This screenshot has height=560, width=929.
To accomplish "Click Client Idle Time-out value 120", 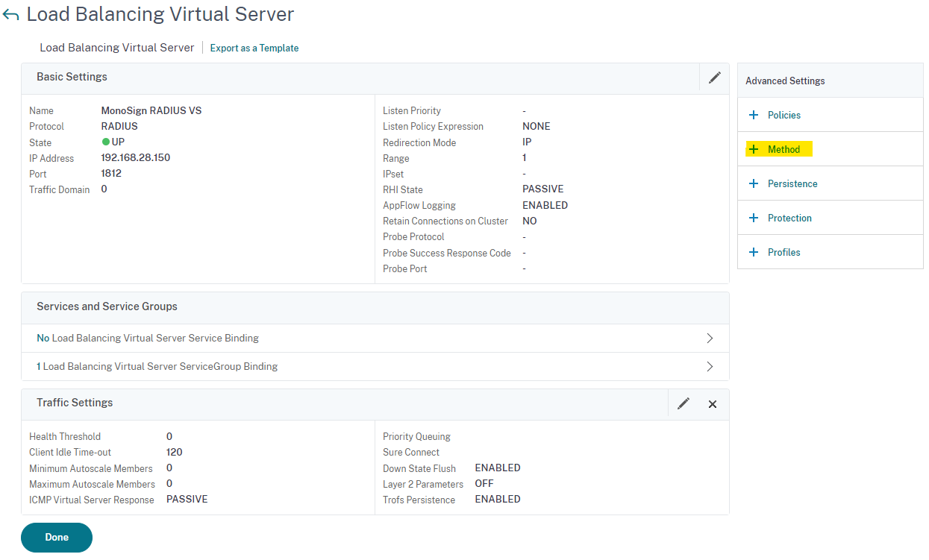I will tap(175, 452).
